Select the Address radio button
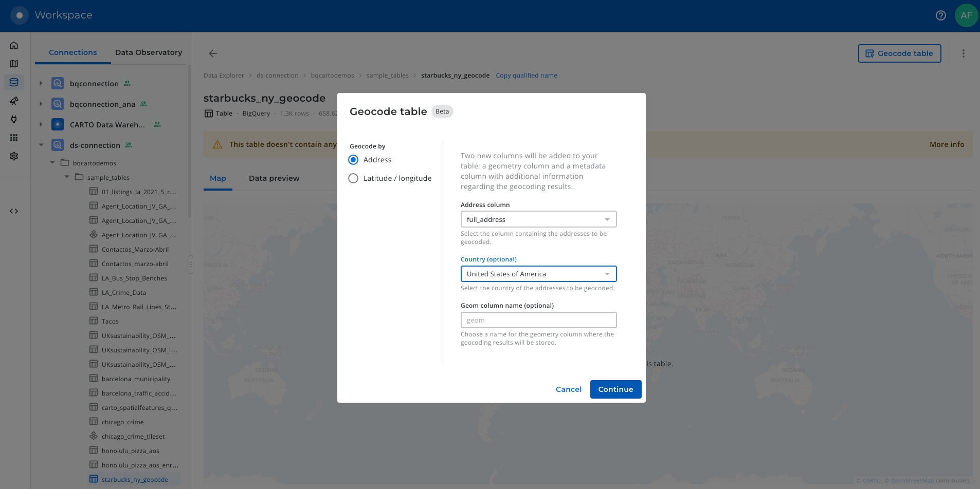Image resolution: width=980 pixels, height=489 pixels. pyautogui.click(x=353, y=160)
